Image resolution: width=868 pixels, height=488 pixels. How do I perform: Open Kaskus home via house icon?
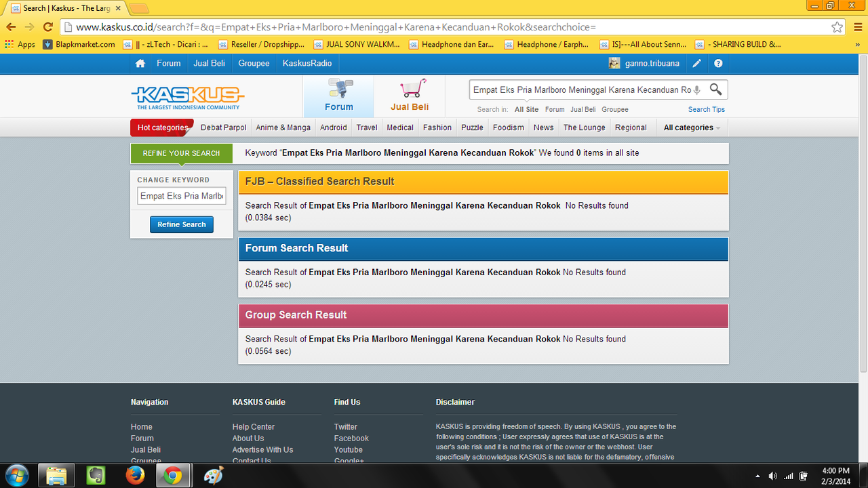point(140,63)
